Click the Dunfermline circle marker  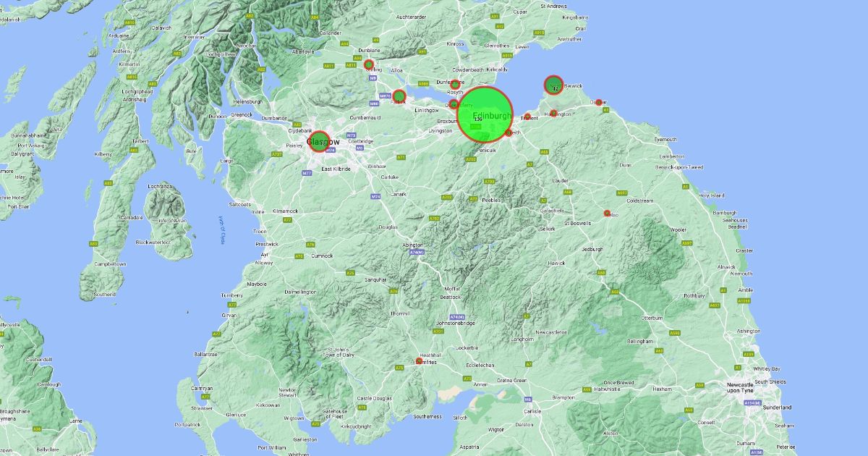tap(455, 85)
